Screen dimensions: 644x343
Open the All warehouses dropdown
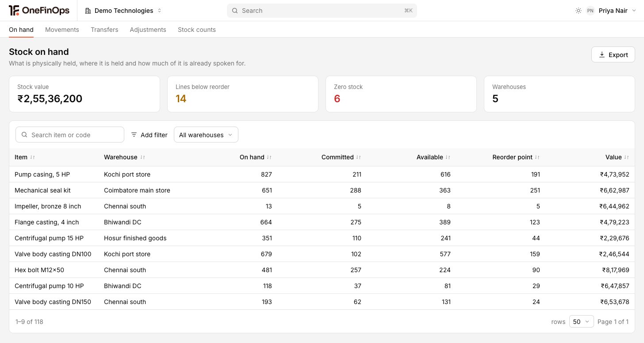pos(206,135)
